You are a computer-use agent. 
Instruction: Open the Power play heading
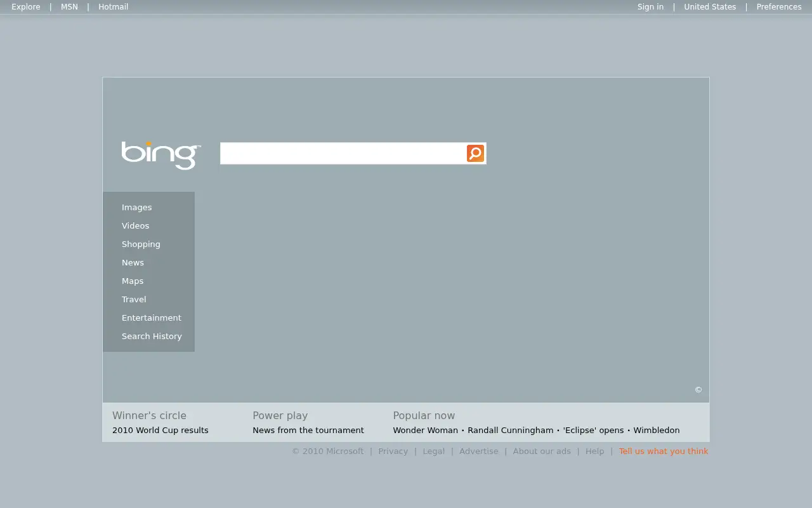click(280, 415)
